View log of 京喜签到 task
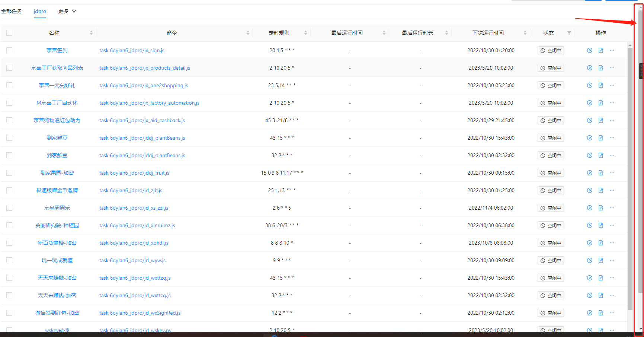Image resolution: width=644 pixels, height=337 pixels. click(601, 50)
